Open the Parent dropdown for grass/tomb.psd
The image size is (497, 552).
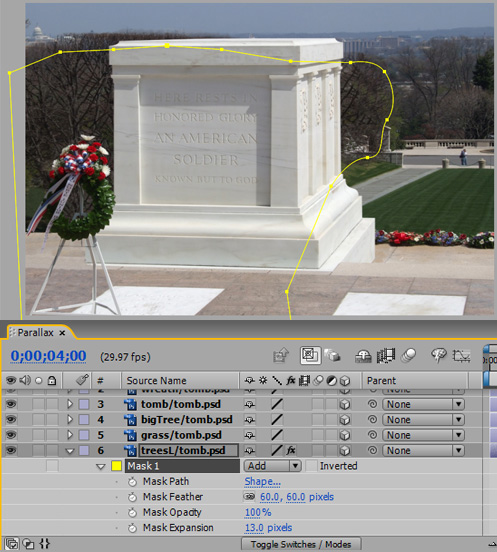click(423, 435)
